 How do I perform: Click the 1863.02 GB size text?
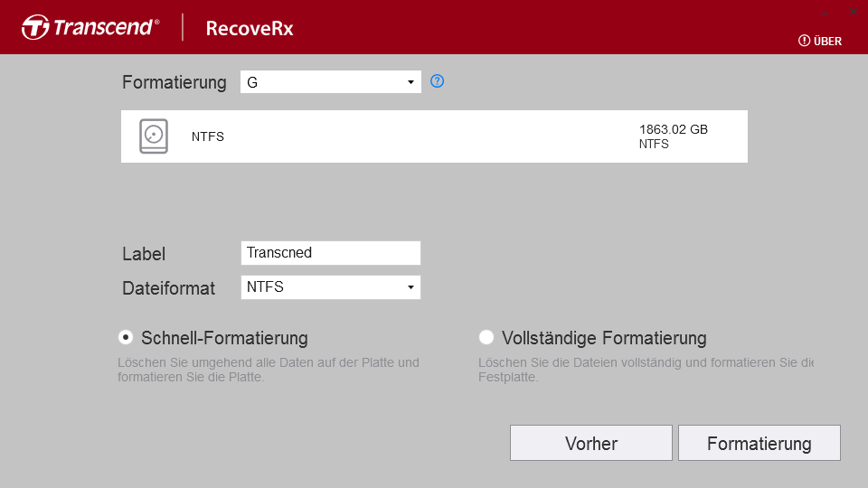(x=673, y=129)
